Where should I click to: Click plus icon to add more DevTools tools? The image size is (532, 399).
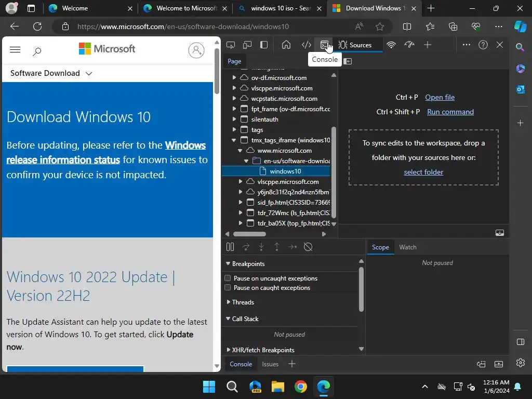click(428, 45)
